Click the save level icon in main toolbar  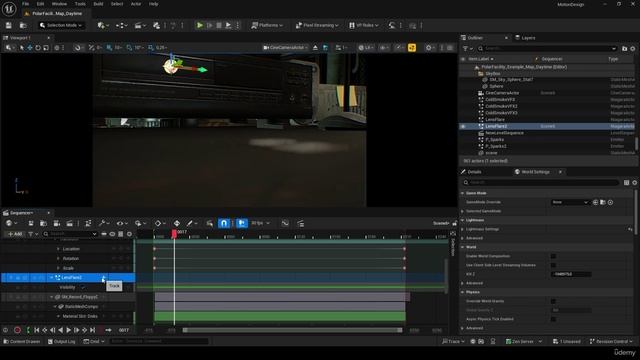[9, 25]
